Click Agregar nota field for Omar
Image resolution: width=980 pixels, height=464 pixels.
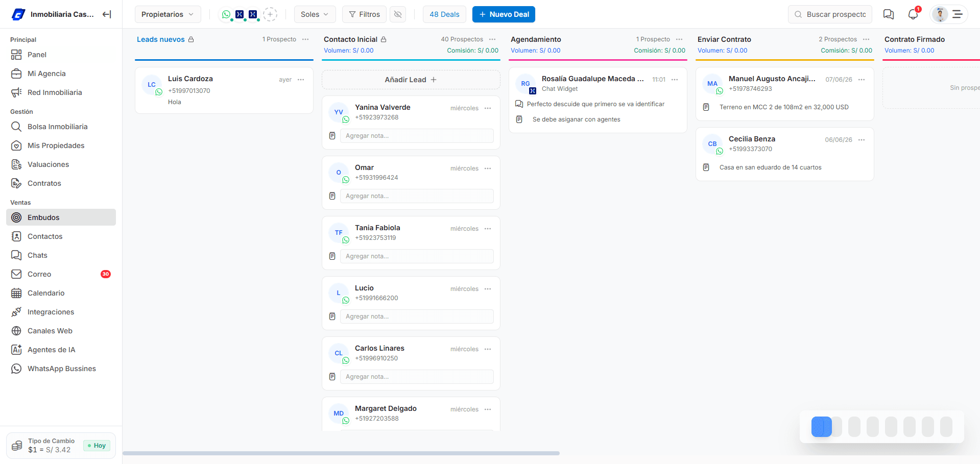(x=417, y=196)
